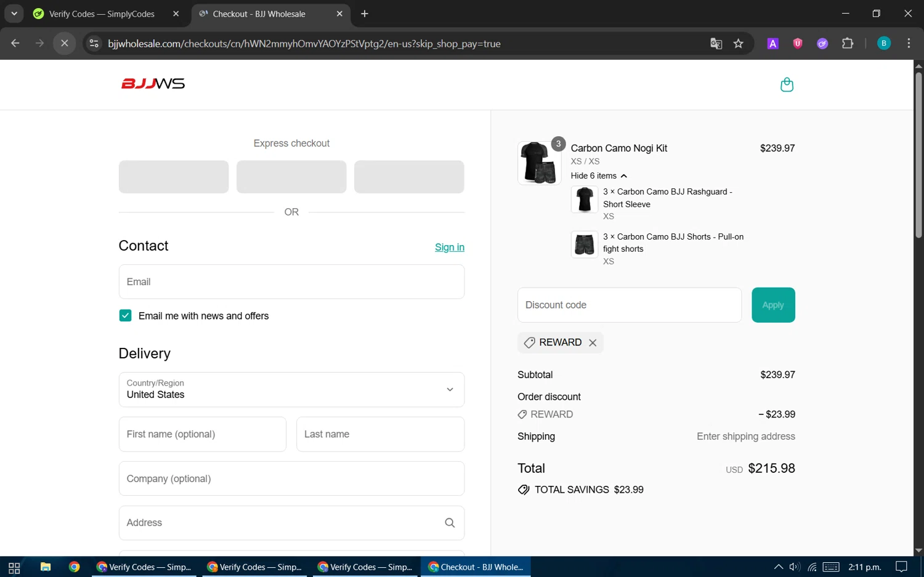
Task: Click the TOTAL SAVINGS $23.99 text
Action: (x=589, y=490)
